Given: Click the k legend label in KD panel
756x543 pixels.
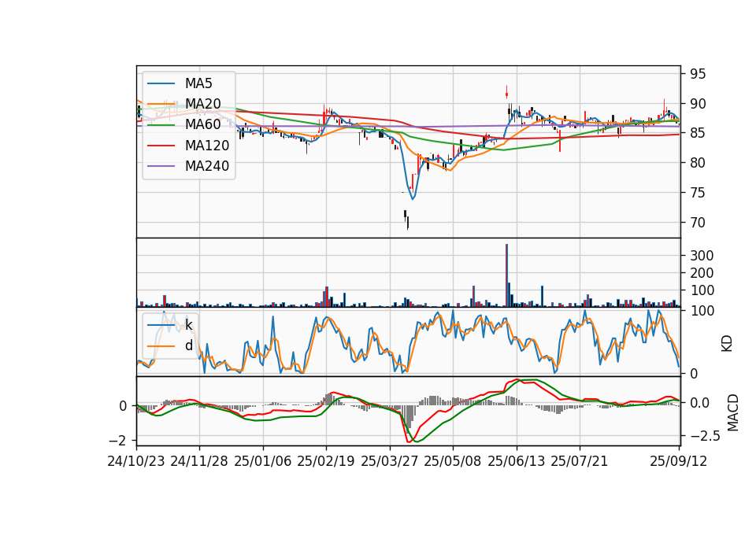Looking at the screenshot, I should pyautogui.click(x=188, y=325).
